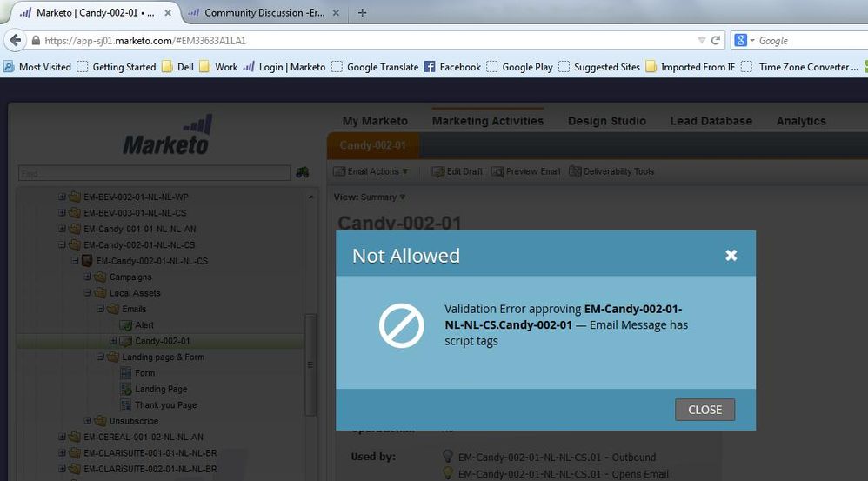
Task: Expand the EM-Candy-001-01-NL-NL-AN folder
Action: (x=62, y=229)
